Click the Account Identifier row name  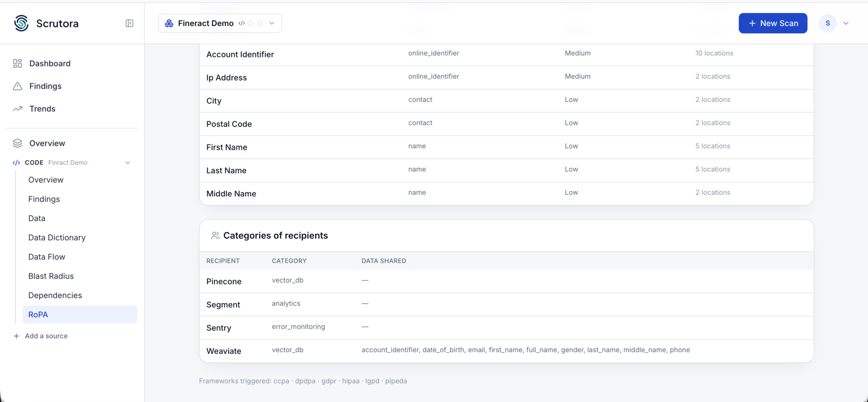240,54
